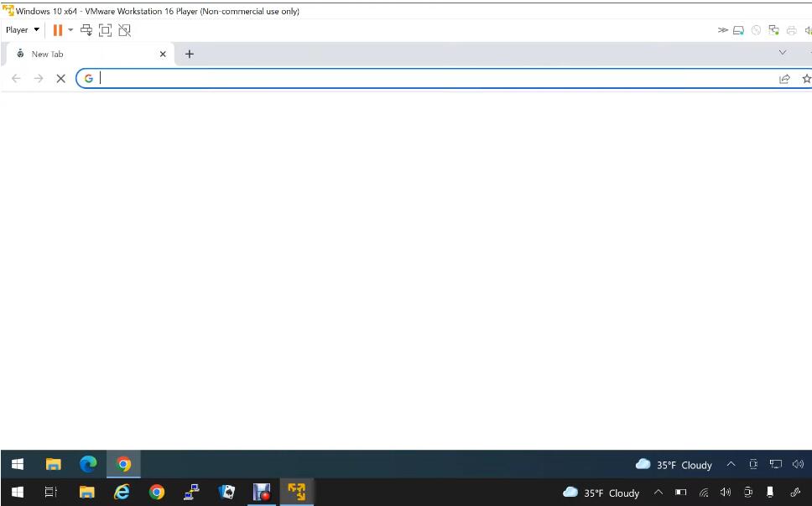Click the network adapter device icon in VMware
Image resolution: width=812 pixels, height=506 pixels.
(773, 30)
